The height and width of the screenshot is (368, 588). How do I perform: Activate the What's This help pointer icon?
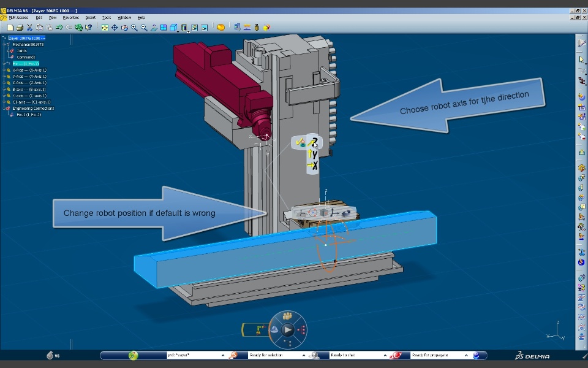[x=88, y=28]
